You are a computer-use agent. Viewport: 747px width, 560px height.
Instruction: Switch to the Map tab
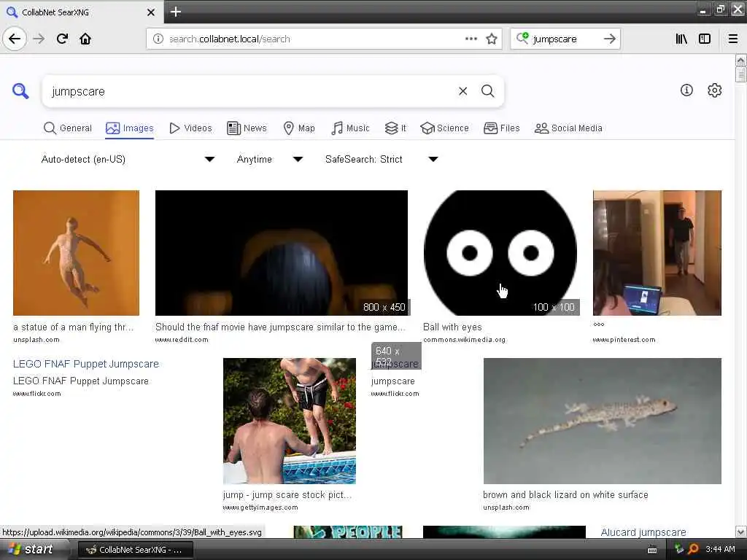(299, 128)
